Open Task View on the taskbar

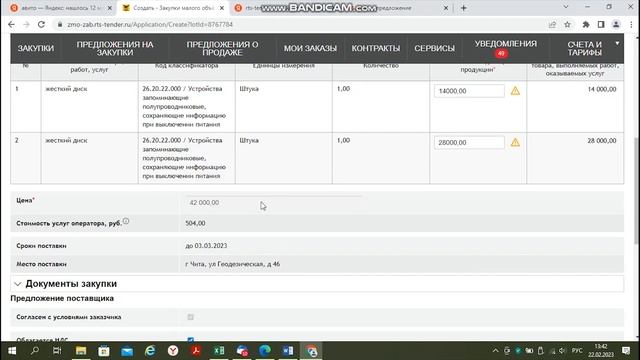click(x=57, y=351)
